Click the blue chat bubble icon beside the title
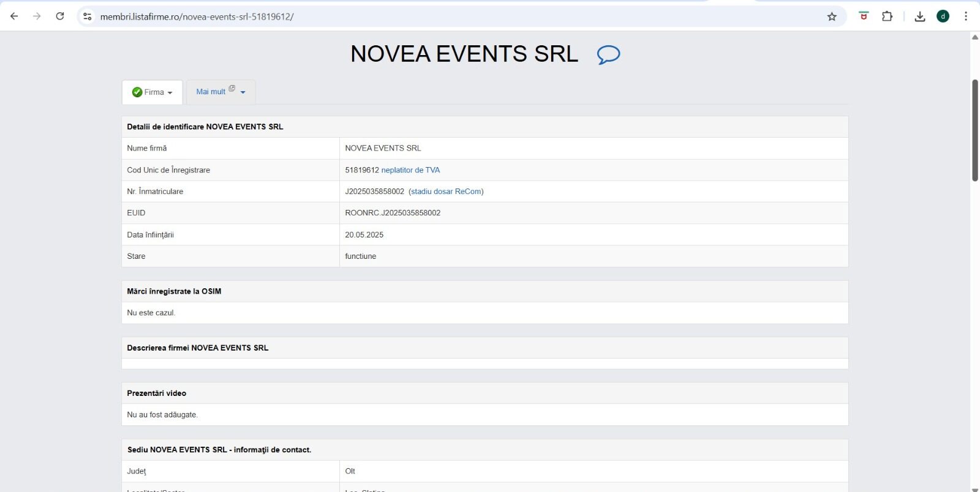This screenshot has width=980, height=492. click(x=608, y=54)
